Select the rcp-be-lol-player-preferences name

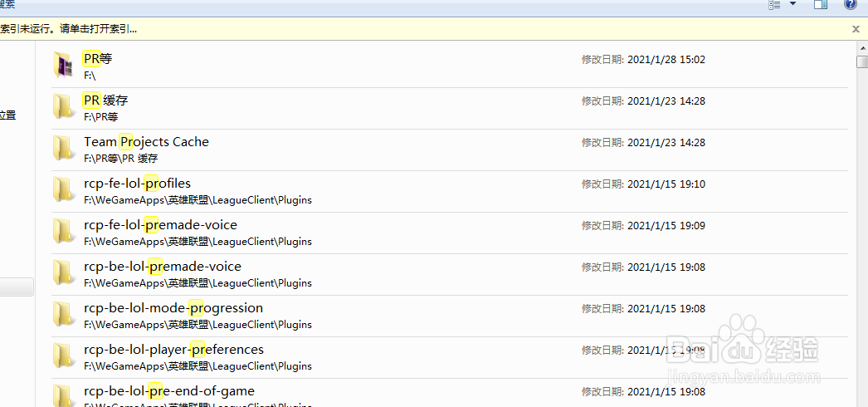coord(173,350)
